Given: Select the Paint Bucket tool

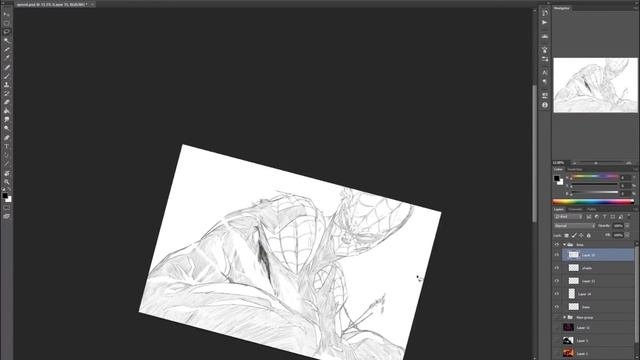Looking at the screenshot, I should 7,111.
